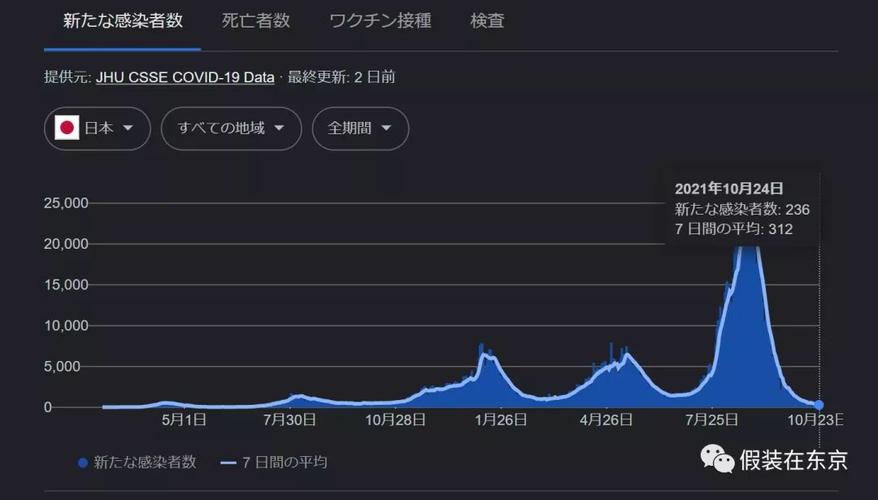Click the 7月25日 date label

point(712,419)
